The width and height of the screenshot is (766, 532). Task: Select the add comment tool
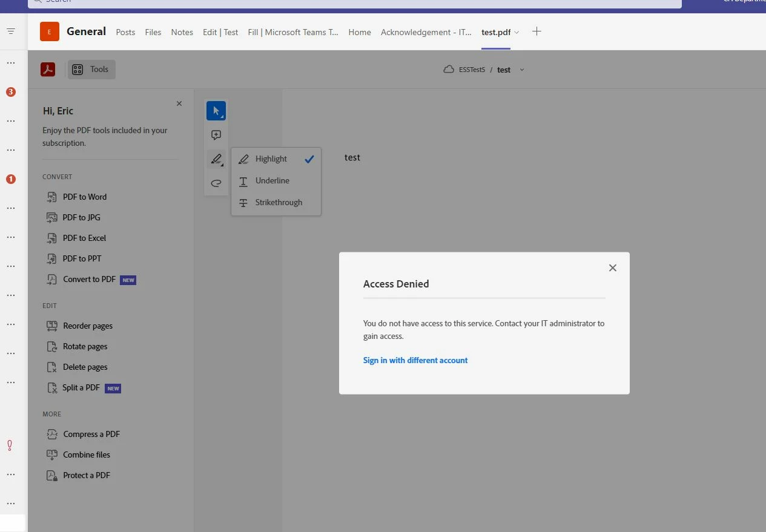point(216,135)
